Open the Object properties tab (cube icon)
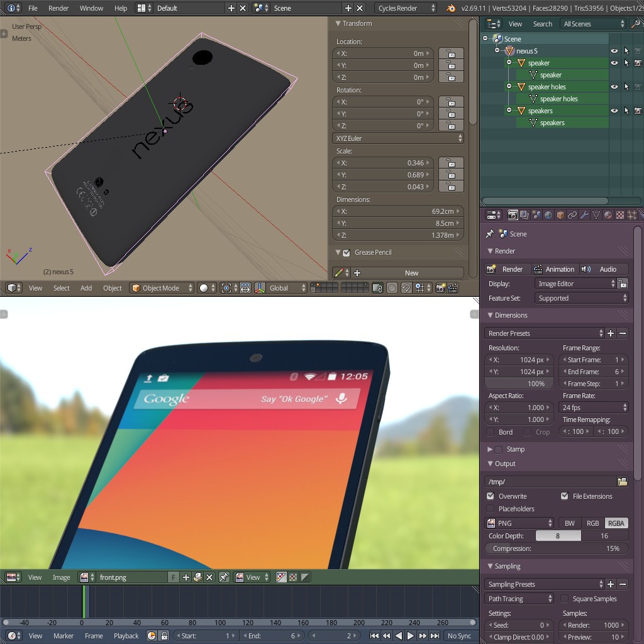Image resolution: width=644 pixels, height=644 pixels. tap(560, 216)
